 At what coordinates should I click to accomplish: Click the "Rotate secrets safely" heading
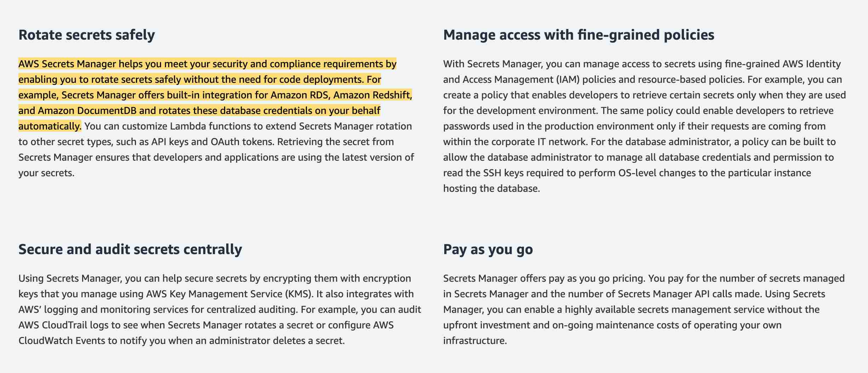(x=86, y=35)
